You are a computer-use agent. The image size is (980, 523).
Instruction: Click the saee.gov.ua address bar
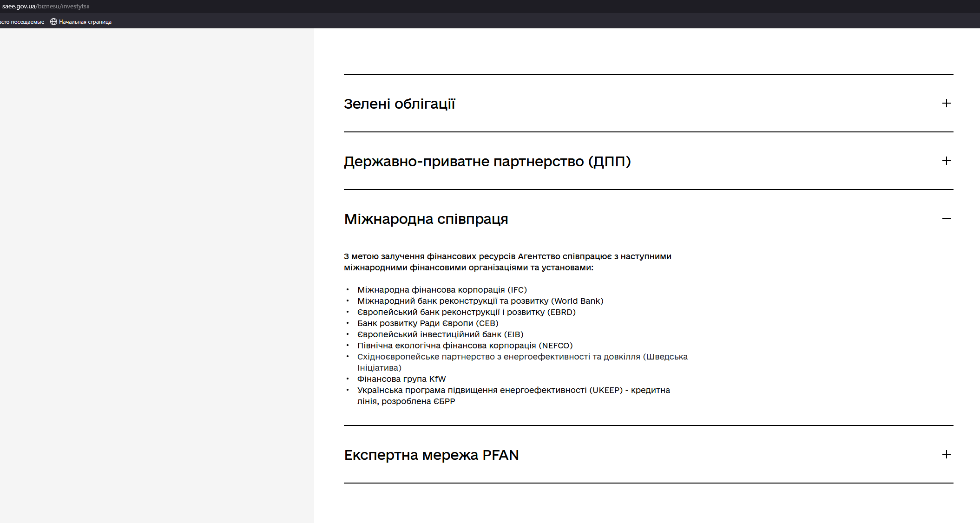tap(46, 6)
